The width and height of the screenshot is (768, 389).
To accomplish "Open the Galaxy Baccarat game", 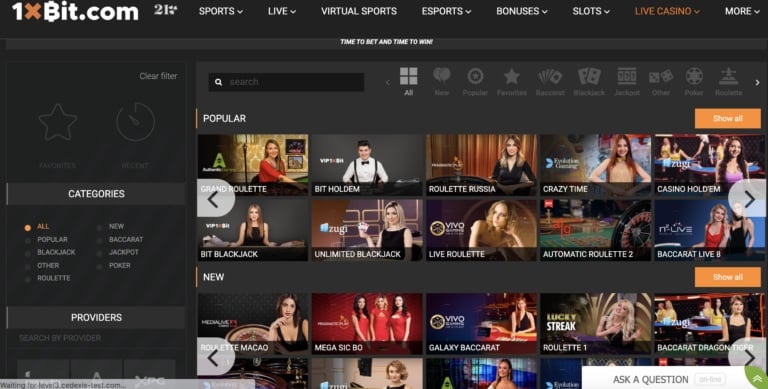I will (x=481, y=324).
